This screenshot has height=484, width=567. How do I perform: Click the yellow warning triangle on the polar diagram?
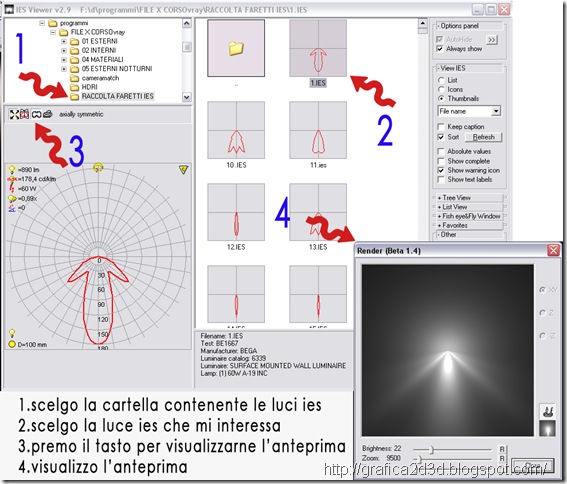184,170
